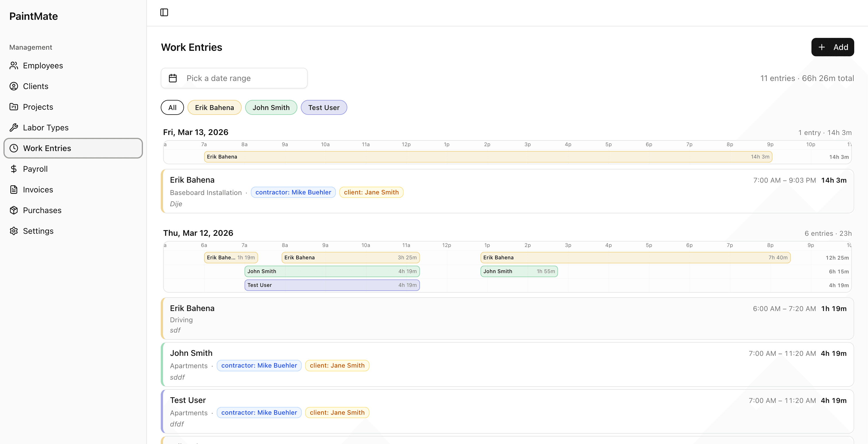The height and width of the screenshot is (444, 868).
Task: Click the Payroll dollar icon
Action: point(14,169)
